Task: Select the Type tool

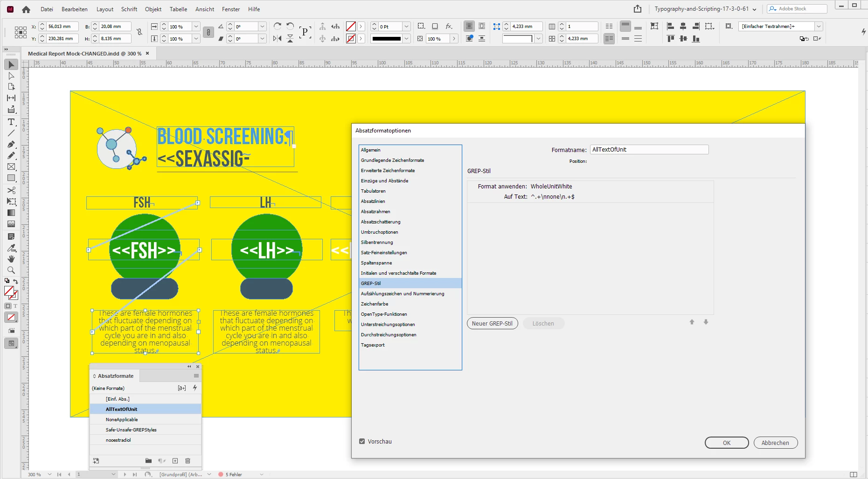Action: click(11, 122)
